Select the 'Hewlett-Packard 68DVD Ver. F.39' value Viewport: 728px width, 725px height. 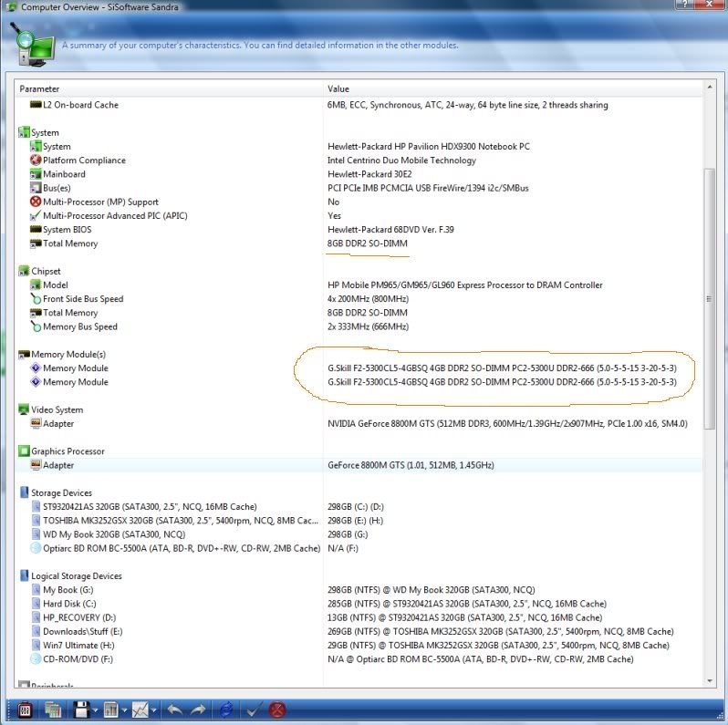click(x=390, y=229)
